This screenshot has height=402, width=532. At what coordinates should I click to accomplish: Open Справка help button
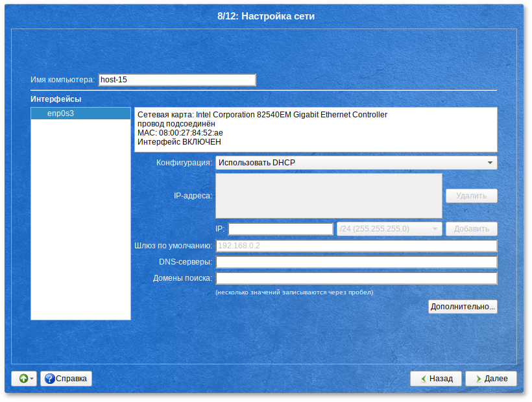[66, 378]
